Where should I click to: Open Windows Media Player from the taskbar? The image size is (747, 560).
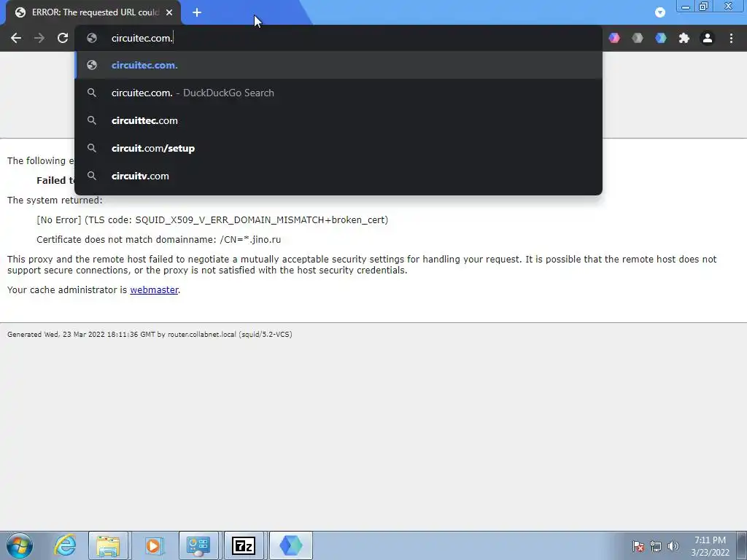point(153,545)
